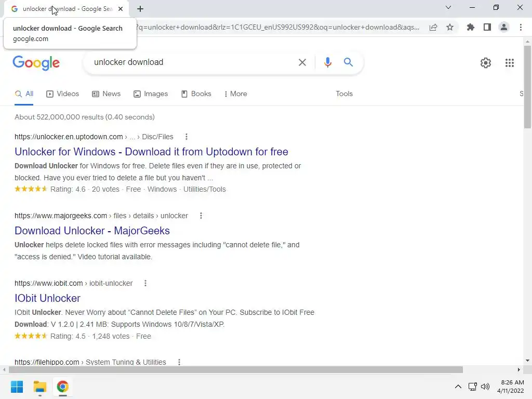Focus the search field containing unlocker download
The width and height of the screenshot is (532, 399).
pos(193,62)
